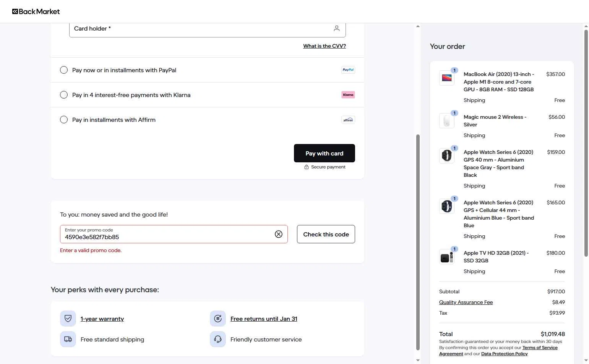Click the Check this code button

pyautogui.click(x=326, y=234)
